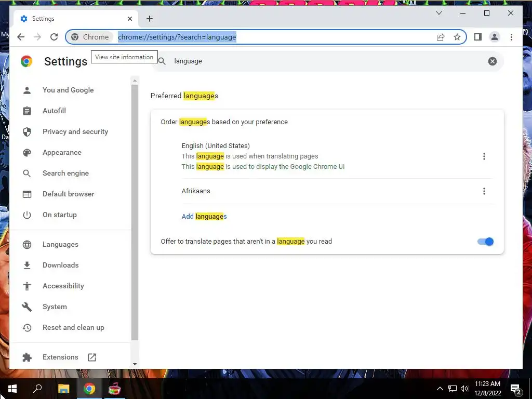The width and height of the screenshot is (532, 399).
Task: Share this page icon in address bar
Action: click(441, 37)
